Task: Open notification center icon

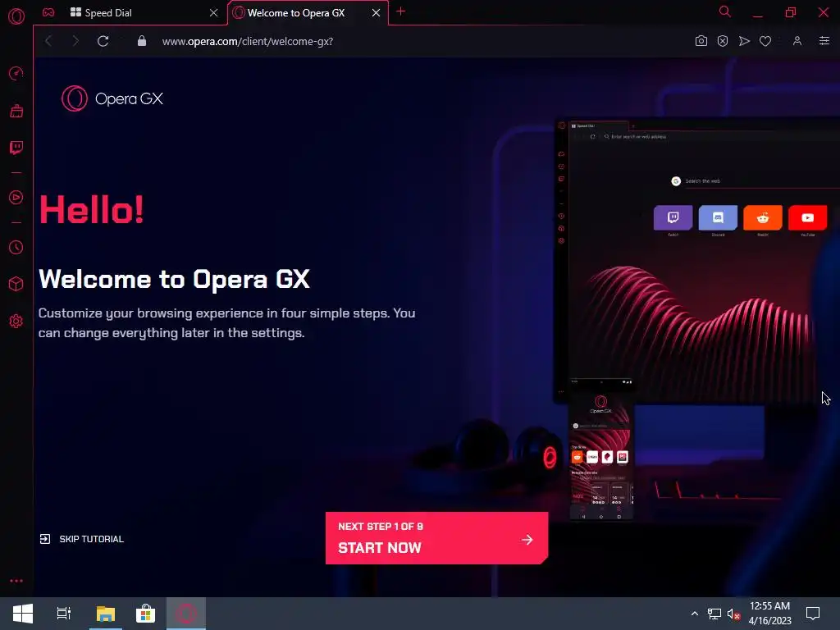Action: (813, 614)
